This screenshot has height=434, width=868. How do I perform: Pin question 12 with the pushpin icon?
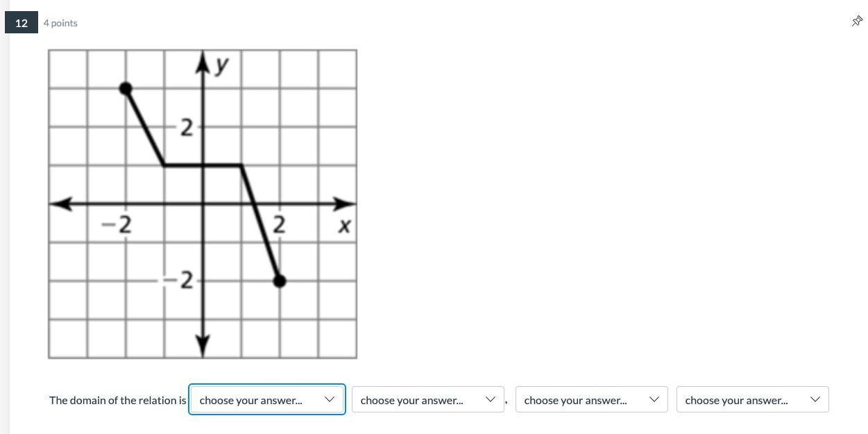(x=857, y=21)
